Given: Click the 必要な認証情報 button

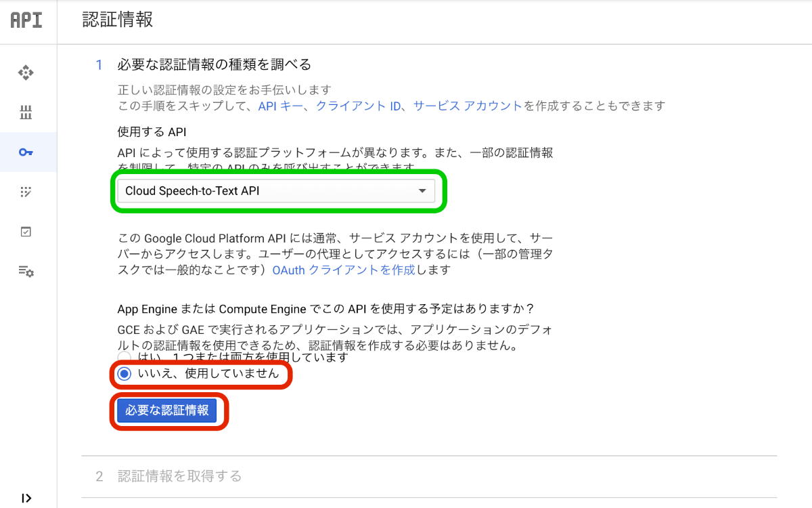Looking at the screenshot, I should click(x=166, y=410).
